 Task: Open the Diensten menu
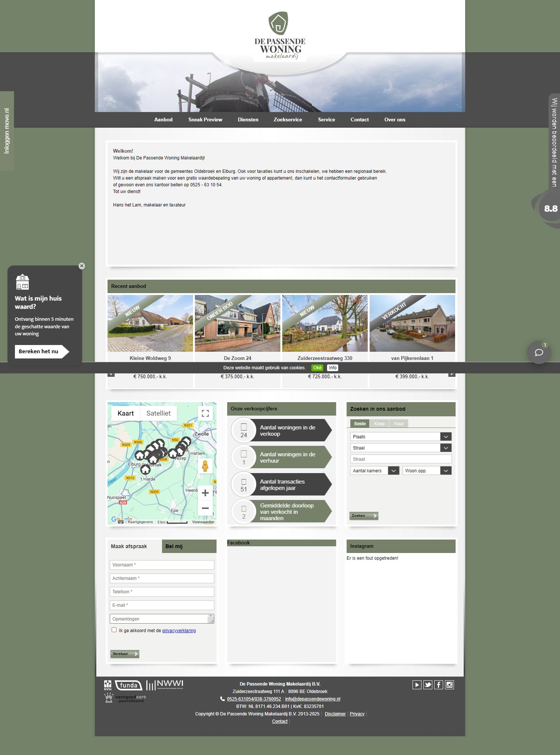tap(248, 119)
